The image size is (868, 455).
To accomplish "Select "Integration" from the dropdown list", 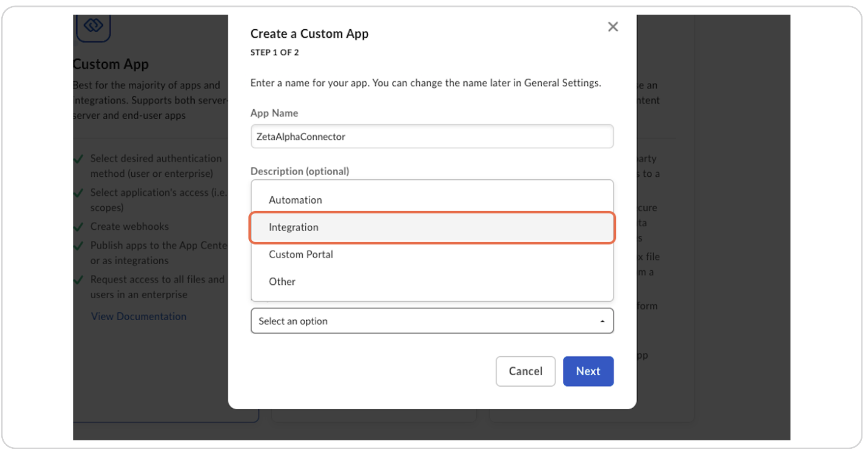I will pos(294,227).
